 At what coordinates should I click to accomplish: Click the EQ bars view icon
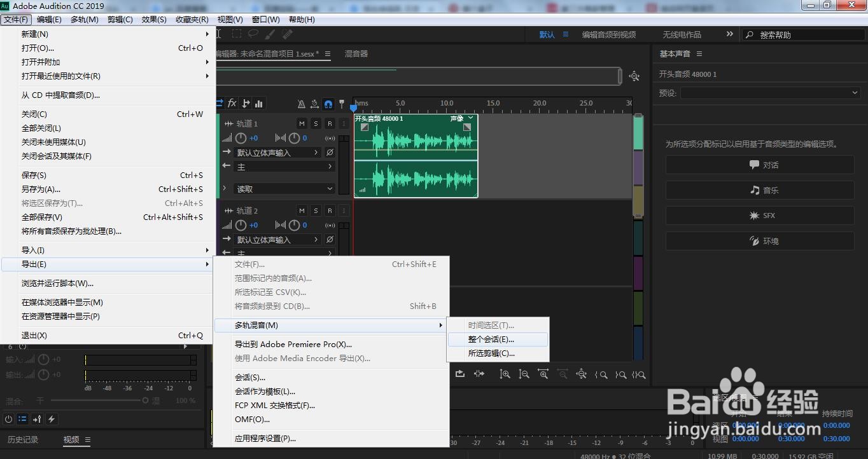pyautogui.click(x=259, y=103)
